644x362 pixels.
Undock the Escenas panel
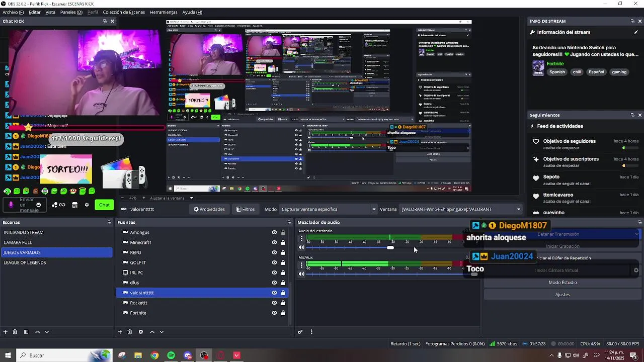(109, 222)
